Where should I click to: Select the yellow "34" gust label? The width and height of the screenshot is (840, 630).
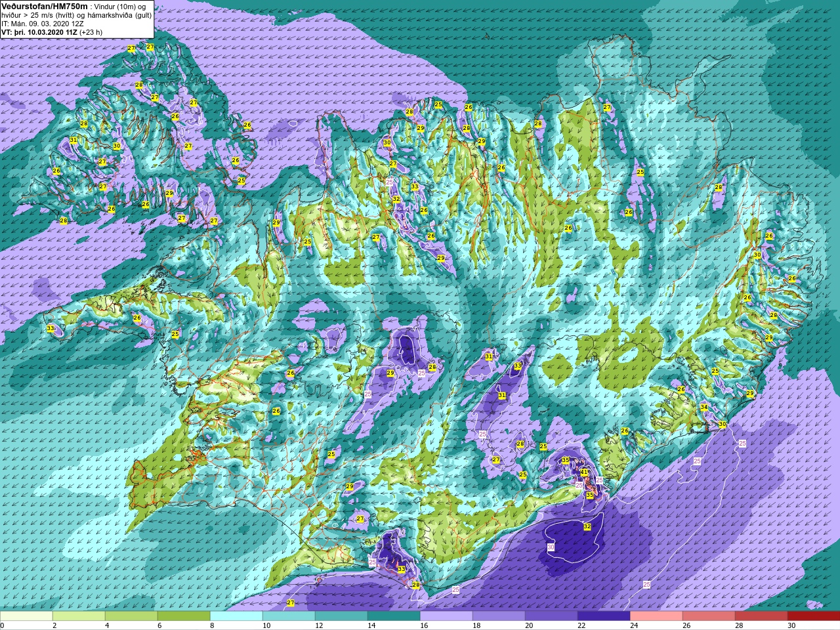tap(704, 408)
